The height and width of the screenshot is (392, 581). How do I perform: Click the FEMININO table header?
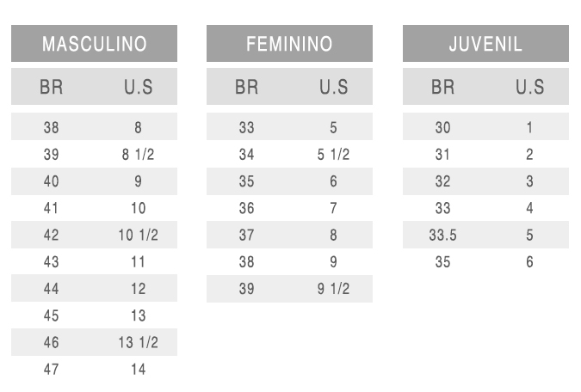pos(289,44)
